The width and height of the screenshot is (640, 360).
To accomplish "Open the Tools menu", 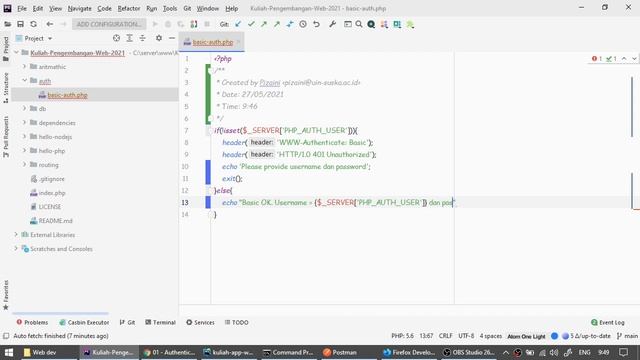I will (x=170, y=8).
